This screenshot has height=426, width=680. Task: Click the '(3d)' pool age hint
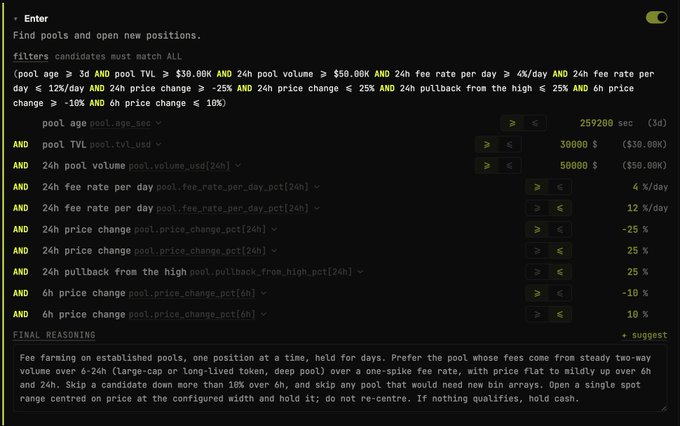[657, 123]
